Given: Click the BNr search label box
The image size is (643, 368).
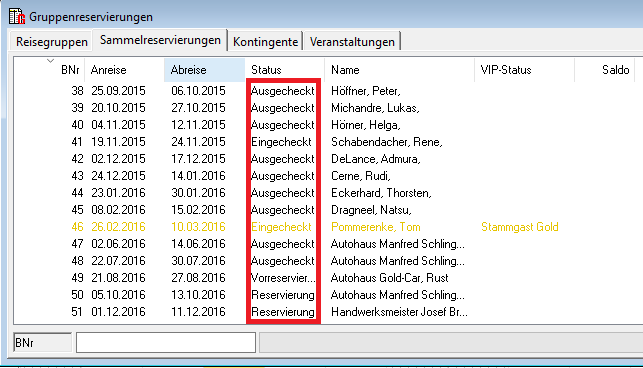Looking at the screenshot, I should tap(42, 343).
